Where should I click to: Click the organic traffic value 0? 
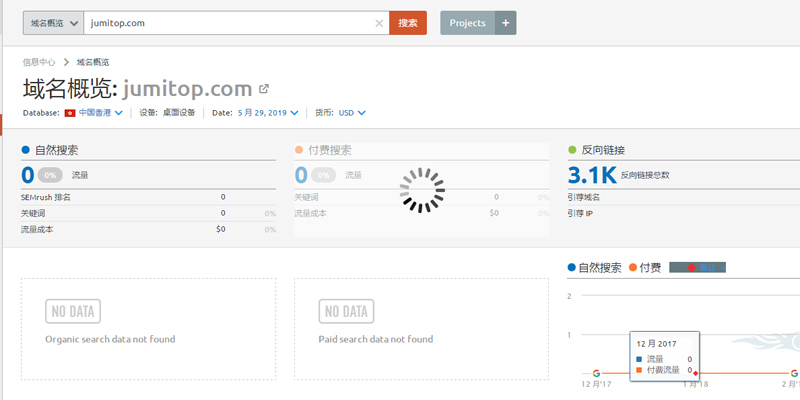tap(28, 175)
